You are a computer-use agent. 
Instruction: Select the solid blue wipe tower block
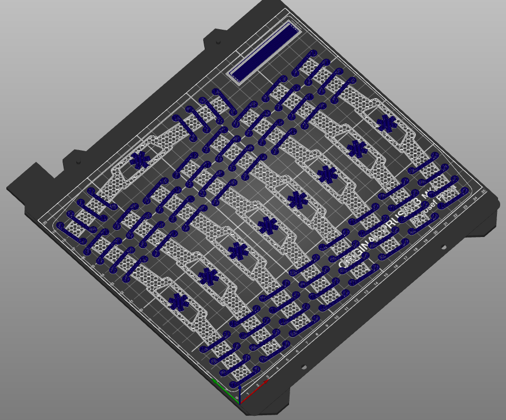(x=264, y=53)
